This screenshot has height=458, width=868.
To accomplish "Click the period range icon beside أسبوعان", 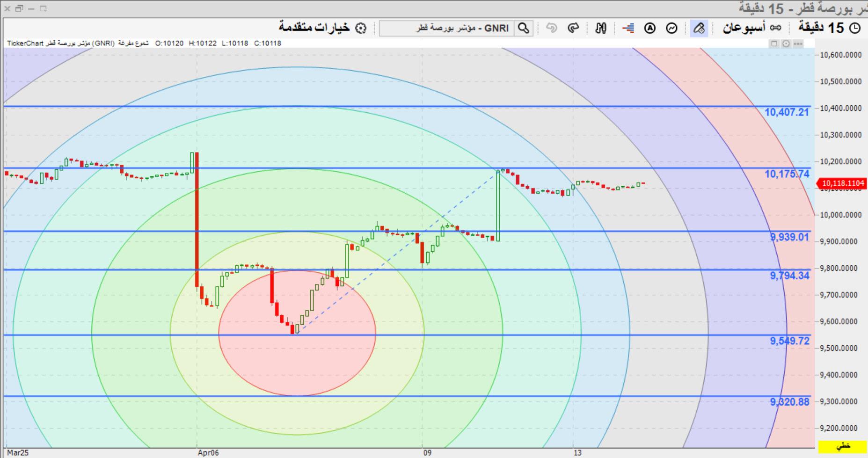I will click(x=776, y=28).
